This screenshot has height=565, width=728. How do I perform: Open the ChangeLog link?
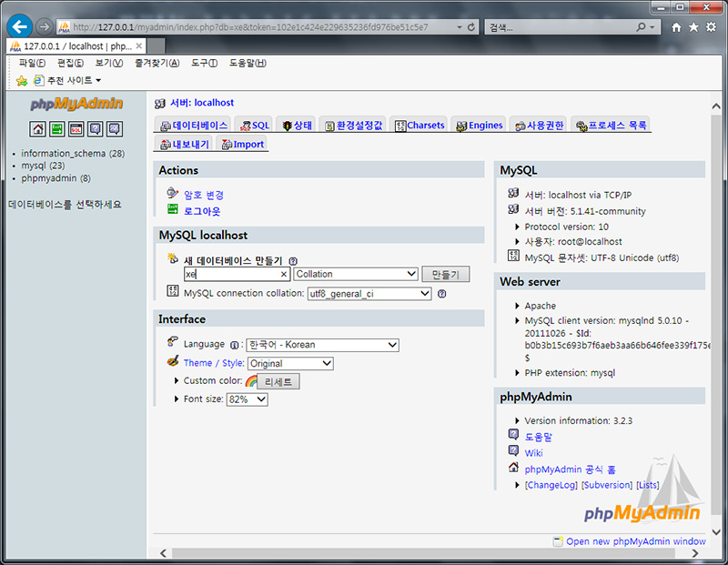click(x=551, y=485)
